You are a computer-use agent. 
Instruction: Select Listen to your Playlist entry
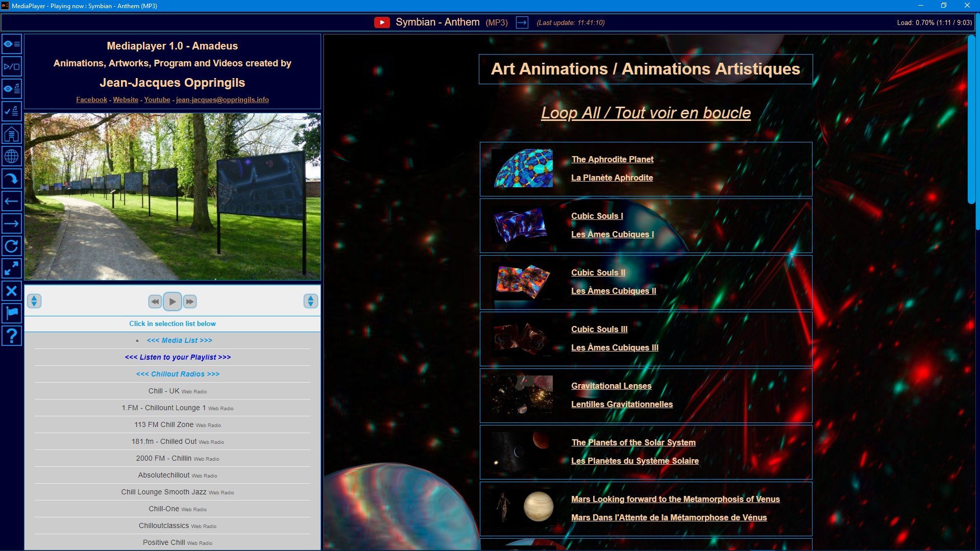[178, 357]
